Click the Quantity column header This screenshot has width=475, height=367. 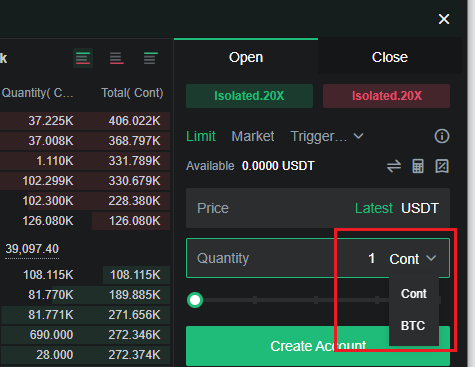point(37,93)
